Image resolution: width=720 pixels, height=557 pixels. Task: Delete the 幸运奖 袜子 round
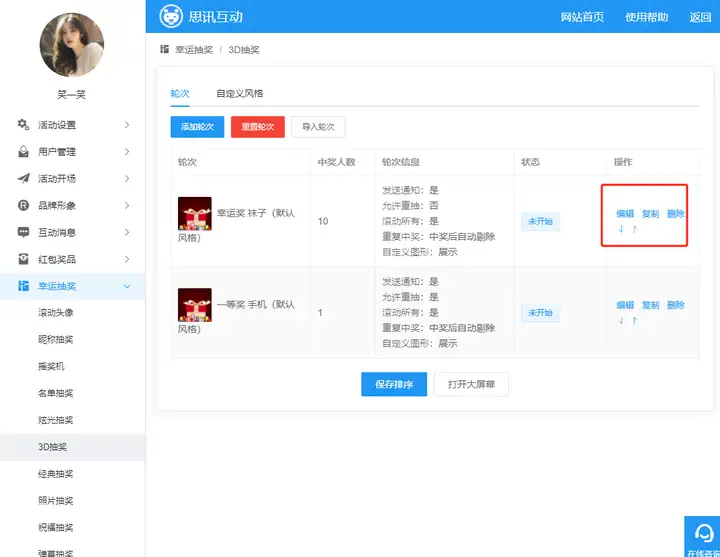click(675, 214)
